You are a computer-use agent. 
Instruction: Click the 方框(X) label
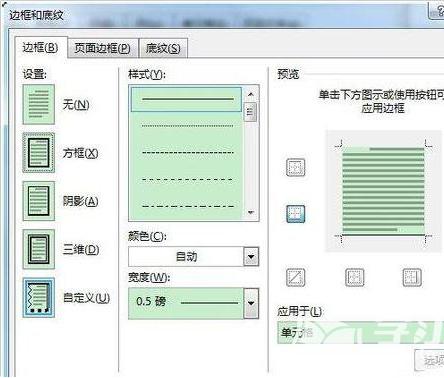80,153
